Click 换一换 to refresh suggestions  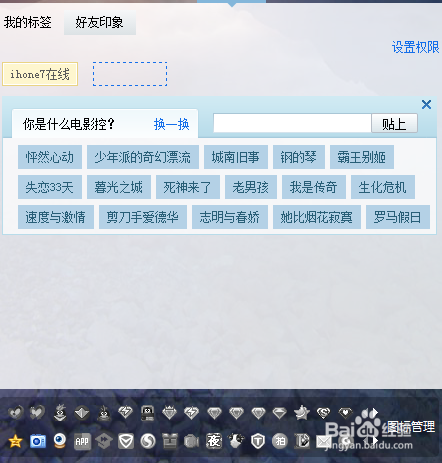172,124
